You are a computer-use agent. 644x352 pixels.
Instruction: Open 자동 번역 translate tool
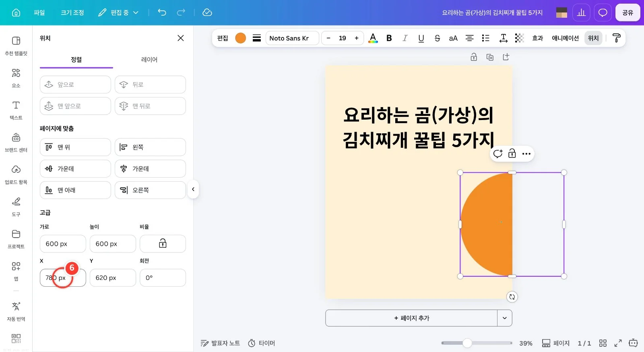pos(16,311)
